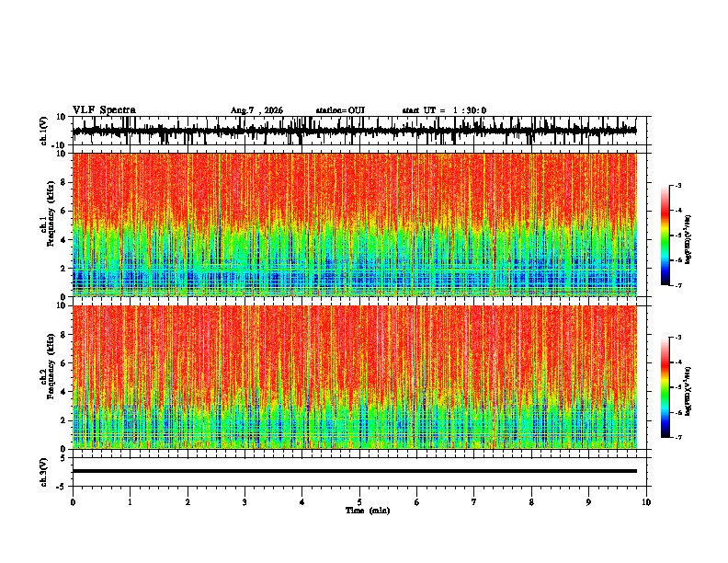Click the "-5" label on ch.2 colorbar
This screenshot has height=563, width=728.
pyautogui.click(x=677, y=387)
